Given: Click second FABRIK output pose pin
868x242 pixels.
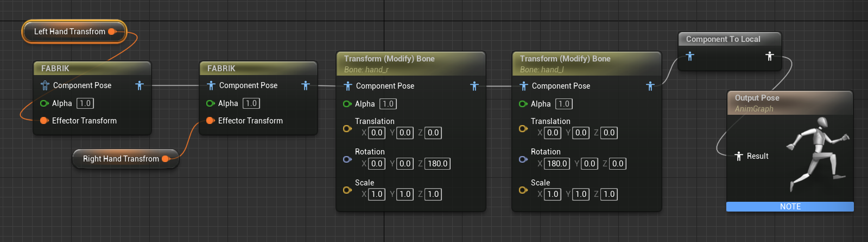Looking at the screenshot, I should pyautogui.click(x=306, y=85).
